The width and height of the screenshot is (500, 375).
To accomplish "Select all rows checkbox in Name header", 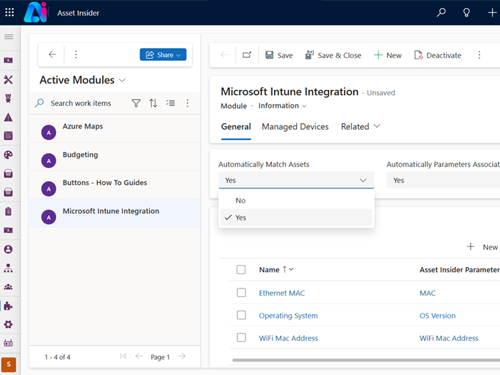I will pos(241,269).
